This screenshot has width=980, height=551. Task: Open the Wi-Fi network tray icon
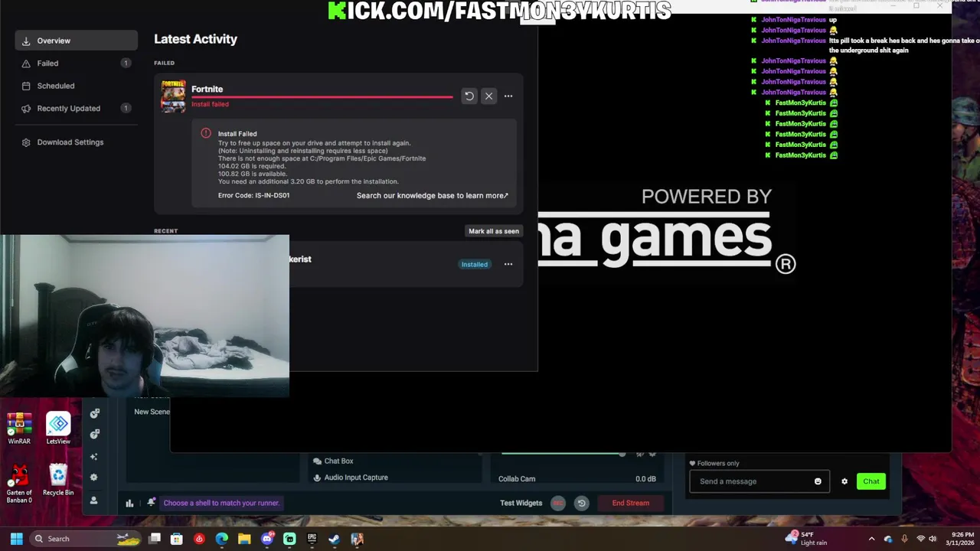[920, 539]
